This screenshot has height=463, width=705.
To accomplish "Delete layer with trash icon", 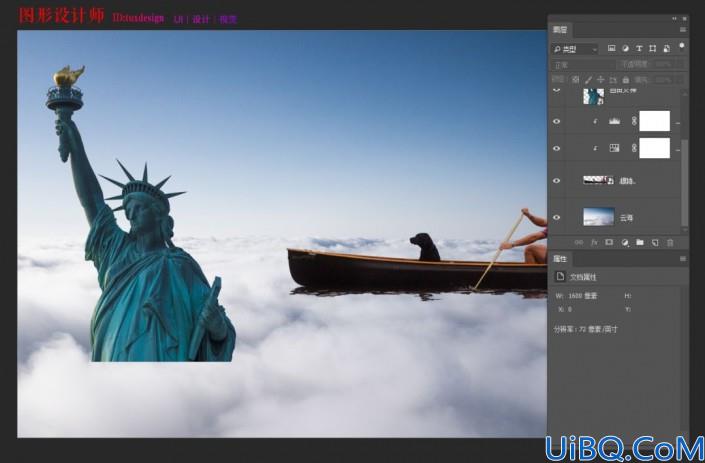I will pyautogui.click(x=670, y=243).
